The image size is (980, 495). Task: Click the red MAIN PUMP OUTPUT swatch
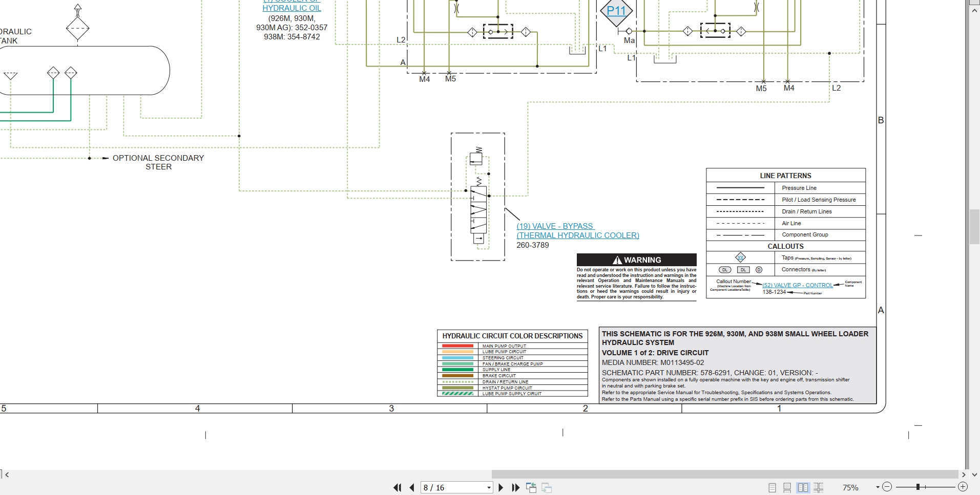point(458,346)
